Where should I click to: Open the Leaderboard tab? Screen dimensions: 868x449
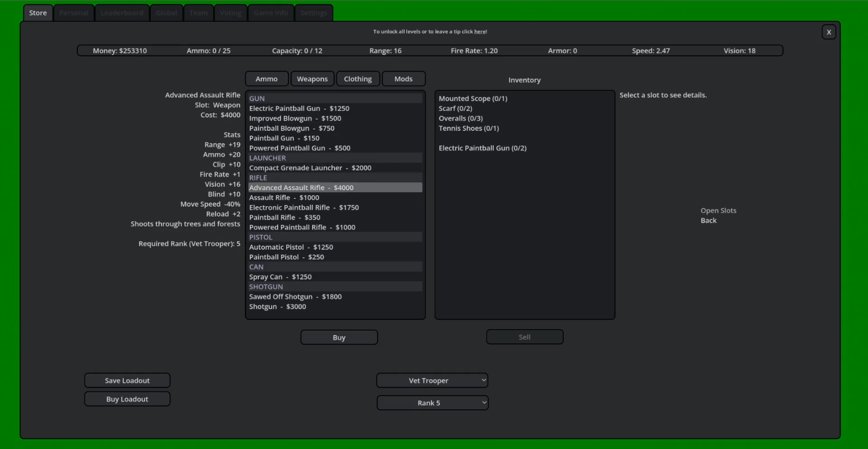pyautogui.click(x=122, y=13)
